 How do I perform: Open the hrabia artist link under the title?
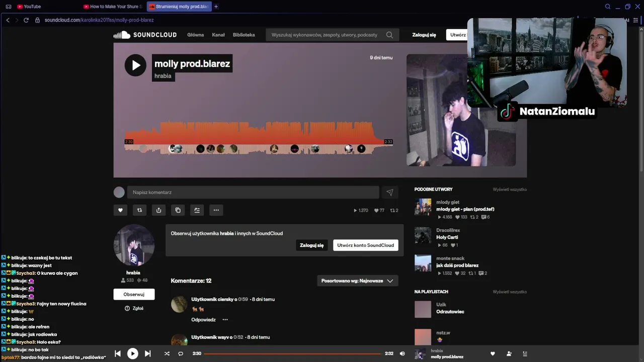(163, 76)
